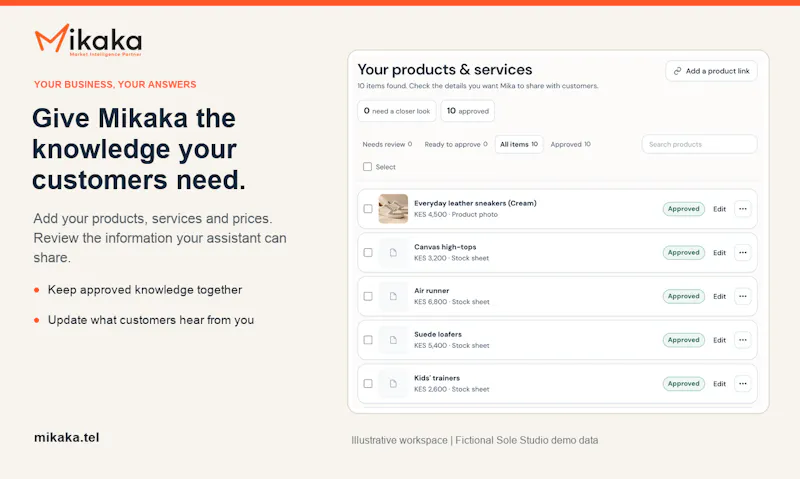Viewport: 800px width, 479px height.
Task: Open the three-dot menu for Suede loafers
Action: pos(742,340)
